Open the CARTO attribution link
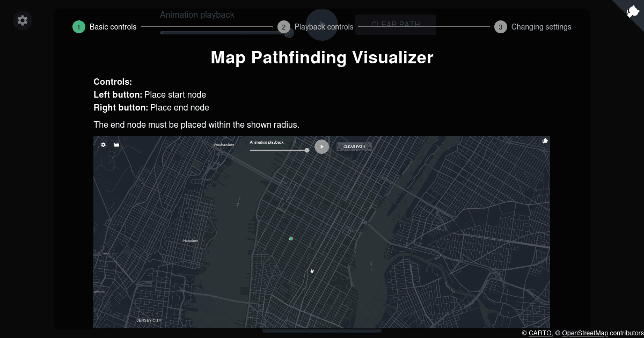This screenshot has width=644, height=338. coord(539,333)
